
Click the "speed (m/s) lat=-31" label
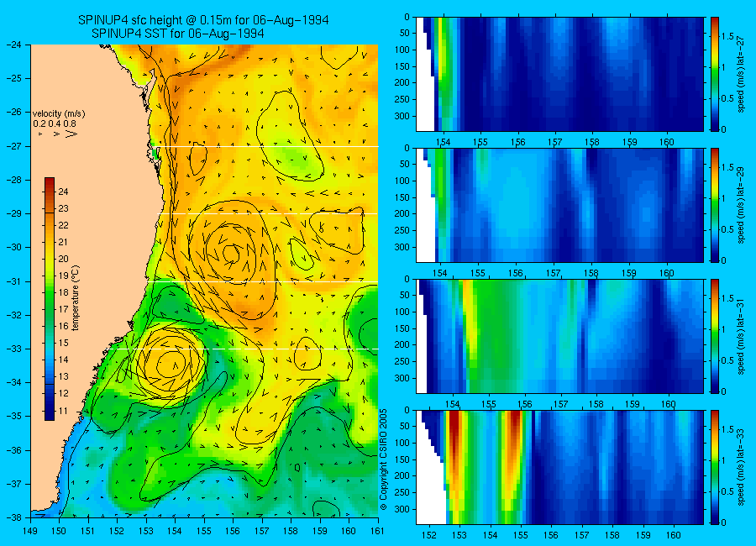click(x=741, y=336)
